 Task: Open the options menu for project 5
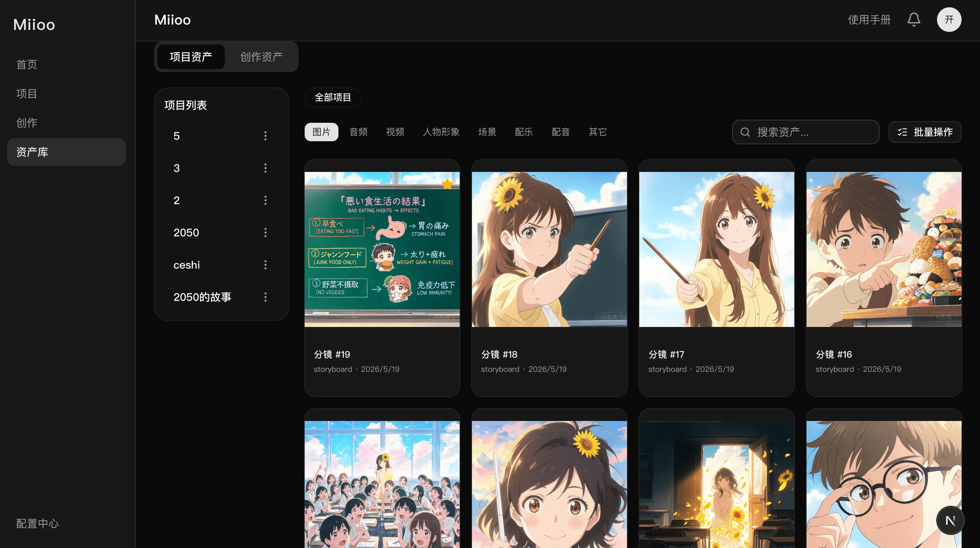265,136
